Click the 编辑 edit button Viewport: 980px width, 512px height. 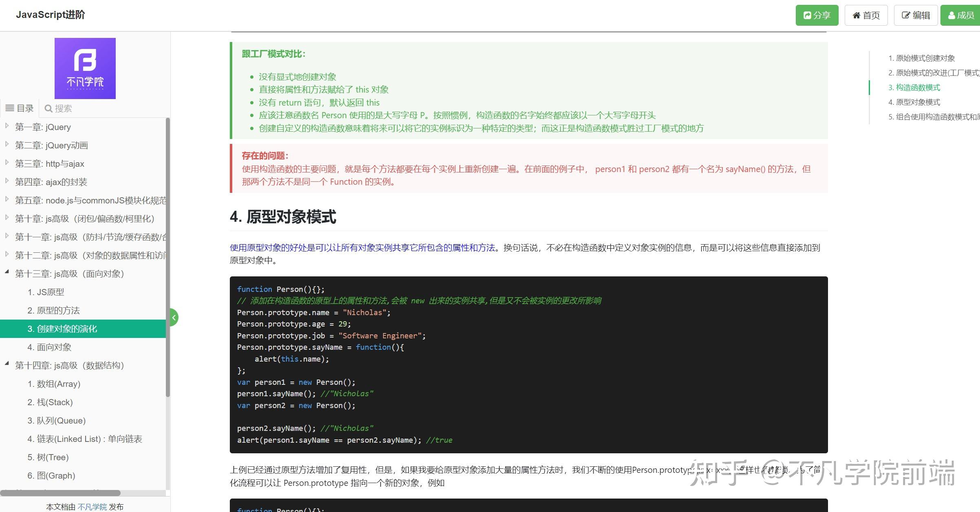point(916,15)
